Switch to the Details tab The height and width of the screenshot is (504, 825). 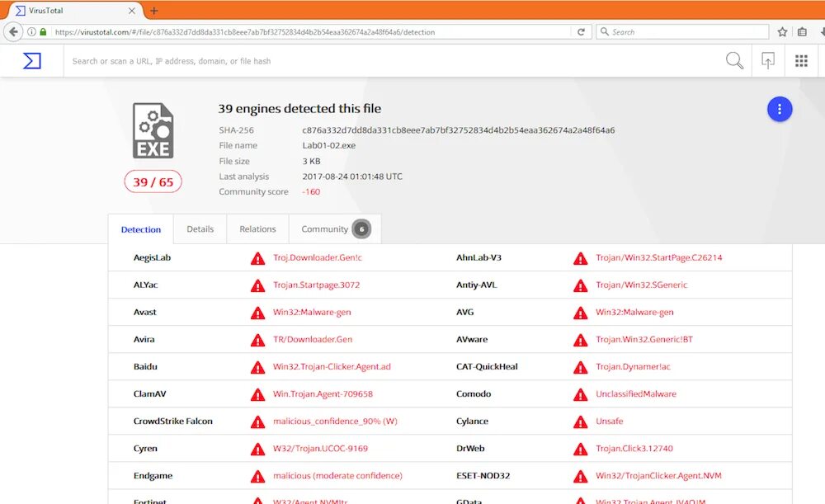pos(200,229)
